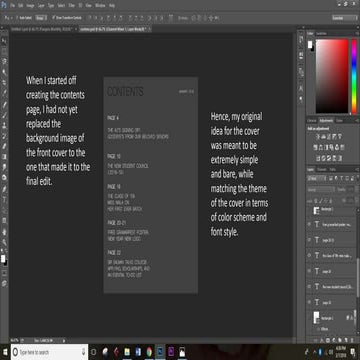This screenshot has height=360, width=360.
Task: Collapse effects arrow on bottom Rectangle 1
Action: tap(354, 318)
